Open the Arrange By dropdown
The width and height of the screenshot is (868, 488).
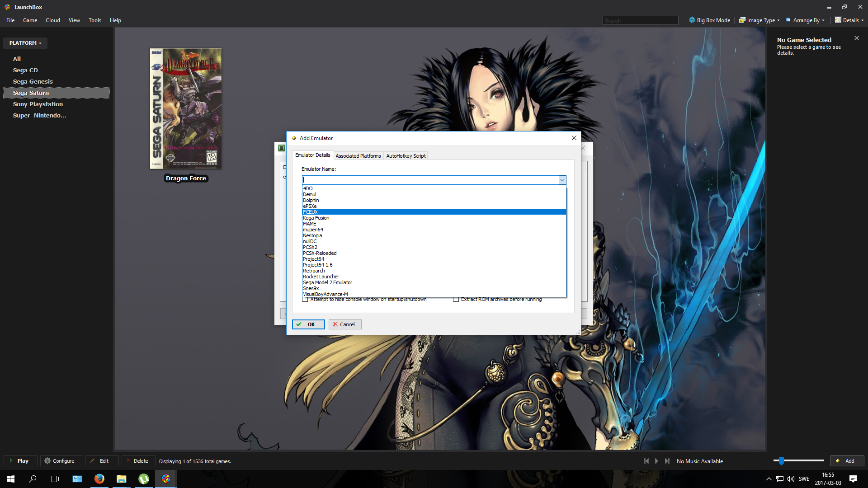point(805,20)
